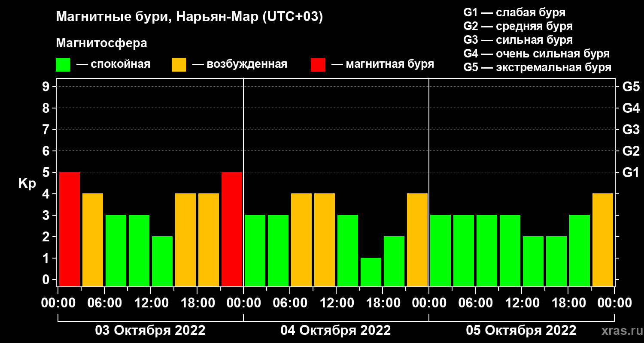Image resolution: width=644 pixels, height=343 pixels.
Task: Click the 'G3' label on right axis
Action: tap(631, 129)
